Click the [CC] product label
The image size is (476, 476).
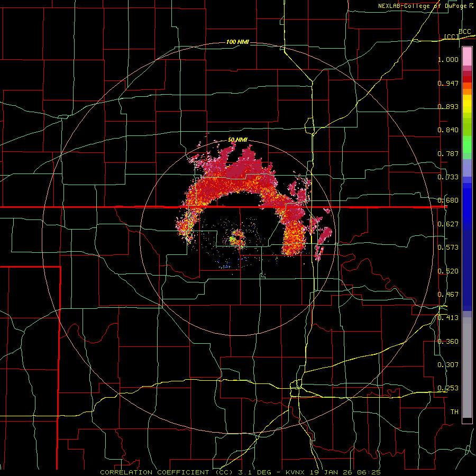coord(452,36)
